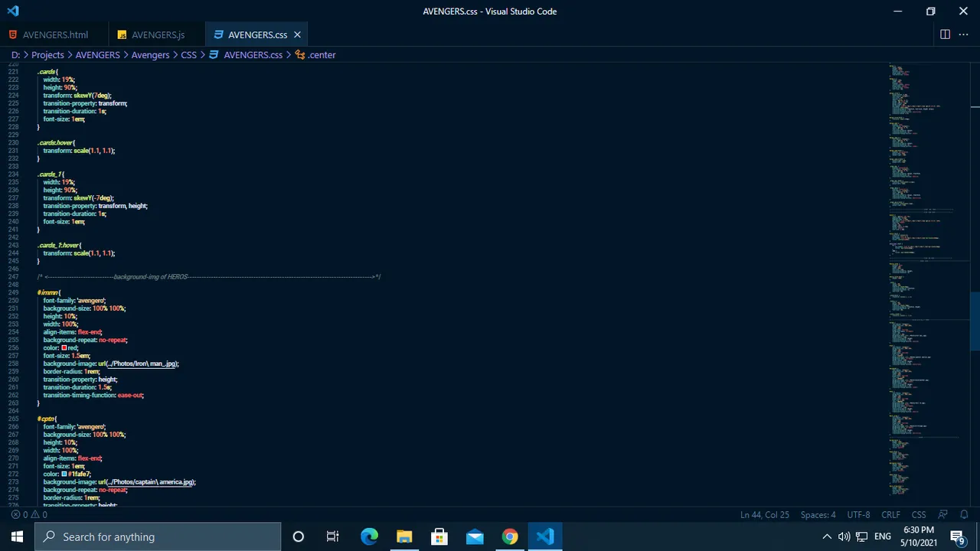This screenshot has height=551, width=980.
Task: Open the AVENGERS.css file breadcrumb
Action: 246,55
